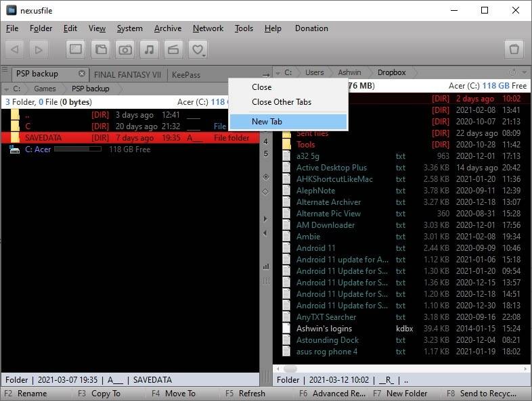Choose New Tab from the context menu

[288, 122]
